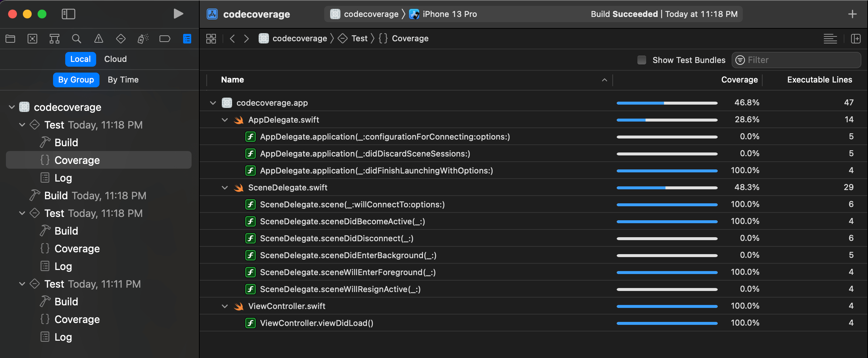The image size is (868, 358).
Task: Switch to Cloud reports
Action: click(115, 59)
